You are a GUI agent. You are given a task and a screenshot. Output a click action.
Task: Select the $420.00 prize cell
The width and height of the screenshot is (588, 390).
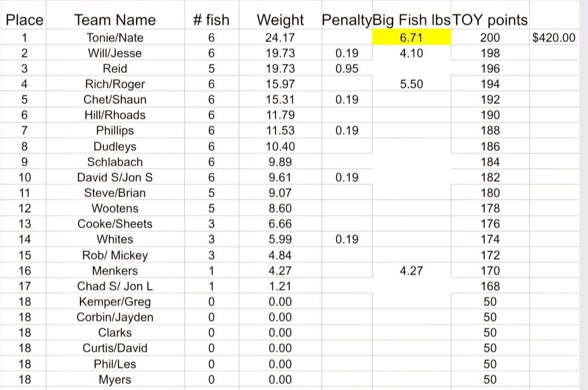(554, 38)
